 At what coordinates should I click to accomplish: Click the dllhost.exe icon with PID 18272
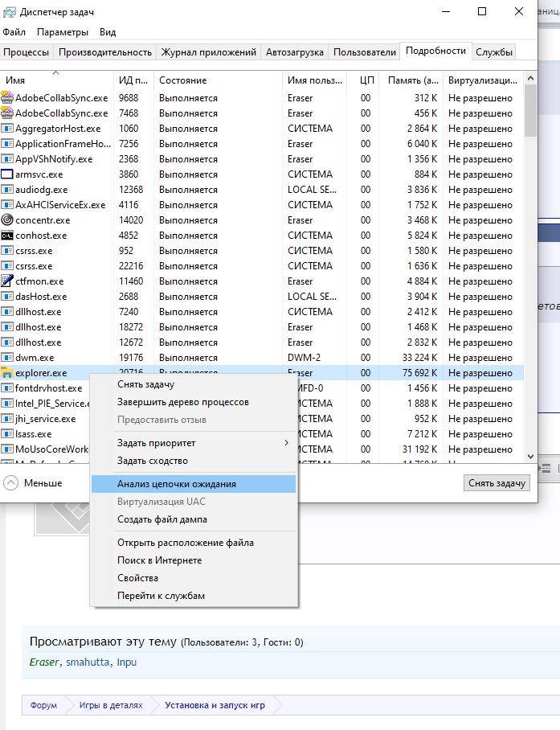coord(7,327)
